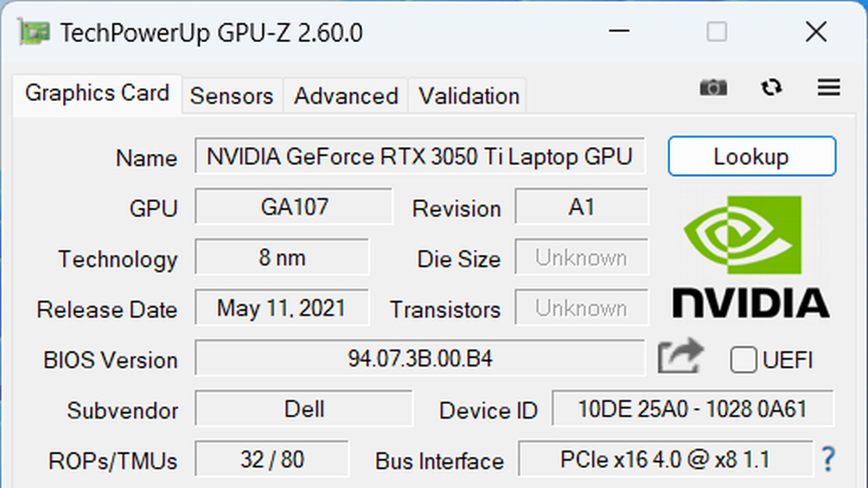Click the ROPs/TMUs field
Image resolution: width=868 pixels, height=488 pixels.
(x=271, y=460)
